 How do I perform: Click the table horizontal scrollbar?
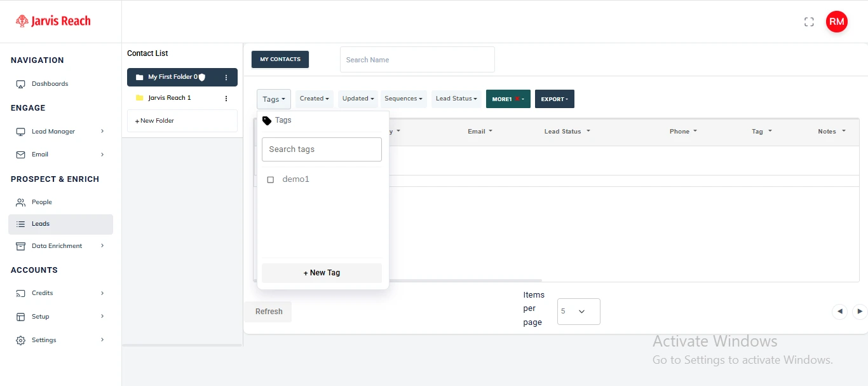point(464,280)
